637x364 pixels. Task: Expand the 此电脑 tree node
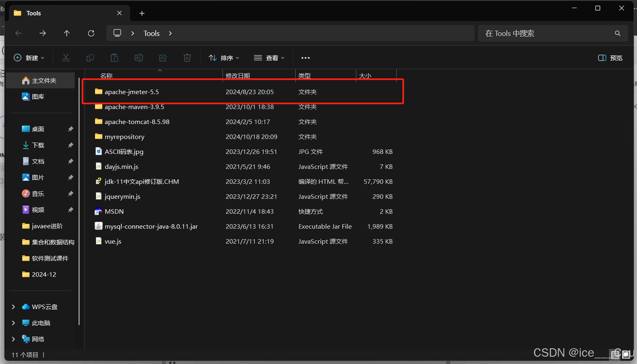point(13,323)
